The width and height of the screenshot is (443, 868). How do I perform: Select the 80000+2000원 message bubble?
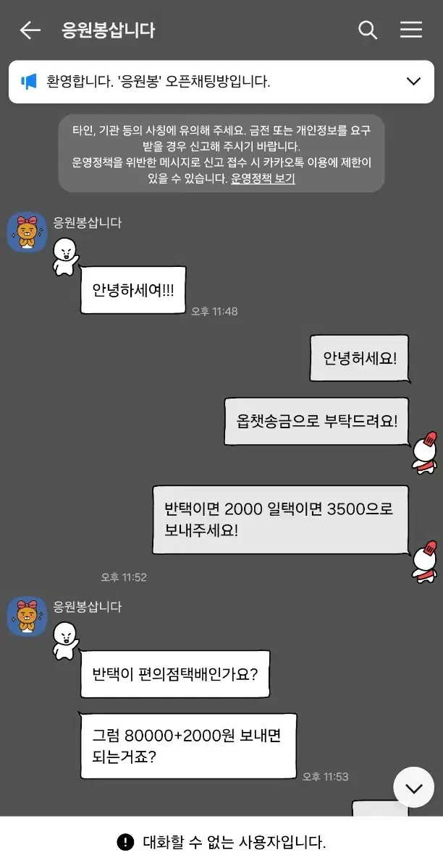pos(188,746)
